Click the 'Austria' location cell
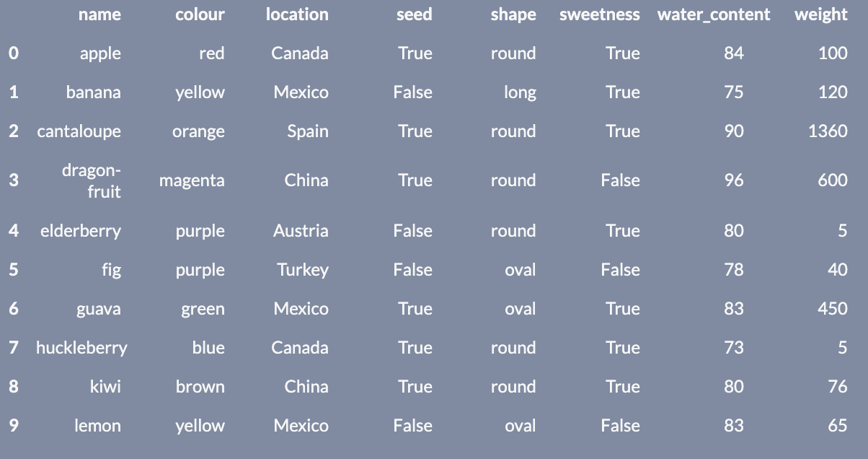Viewport: 868px width, 459px height. coord(301,231)
